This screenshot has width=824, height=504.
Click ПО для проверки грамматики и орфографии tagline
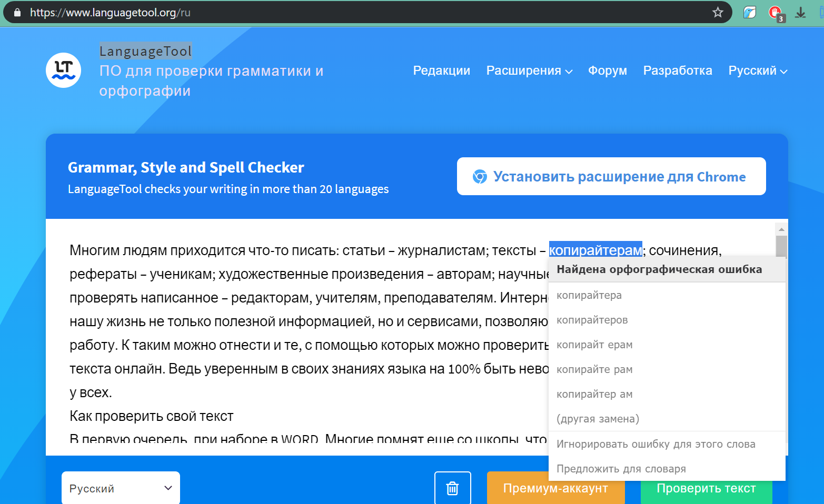211,80
